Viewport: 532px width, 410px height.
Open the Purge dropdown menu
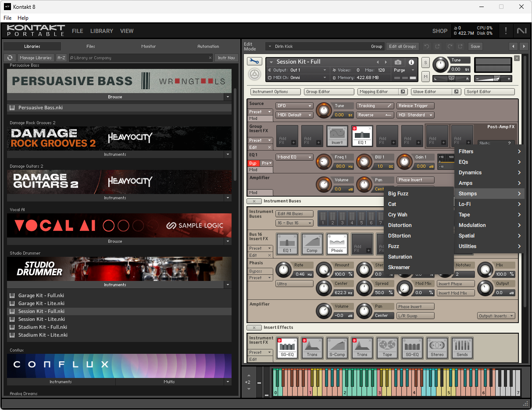404,70
